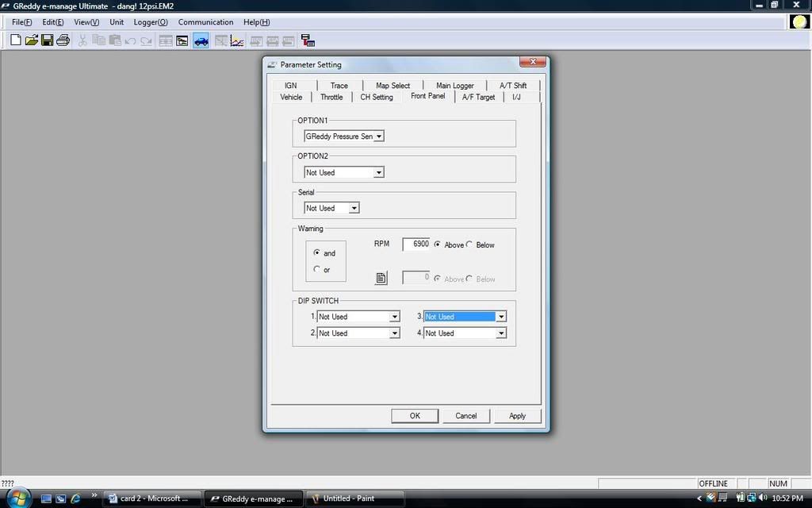Click the connected devices communication icon

pyautogui.click(x=308, y=41)
